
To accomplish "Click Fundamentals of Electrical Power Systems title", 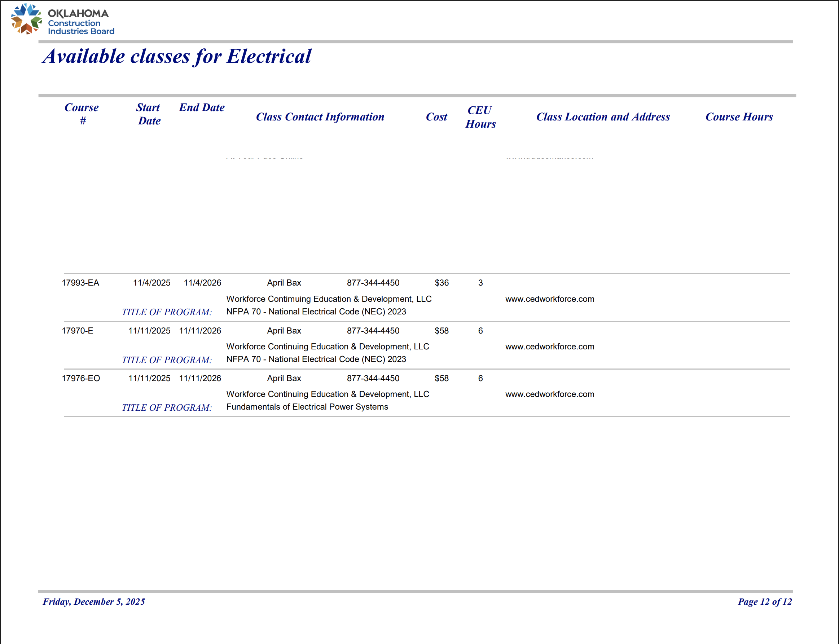I will pyautogui.click(x=307, y=407).
